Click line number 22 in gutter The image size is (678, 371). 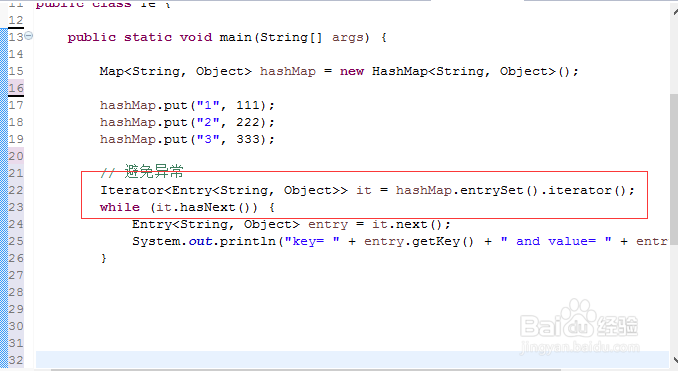(x=16, y=190)
